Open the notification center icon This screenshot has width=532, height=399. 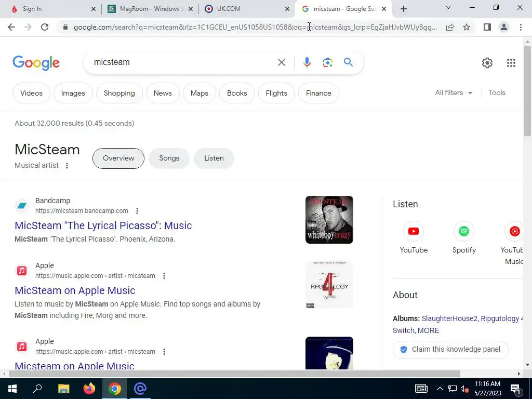[x=515, y=389]
